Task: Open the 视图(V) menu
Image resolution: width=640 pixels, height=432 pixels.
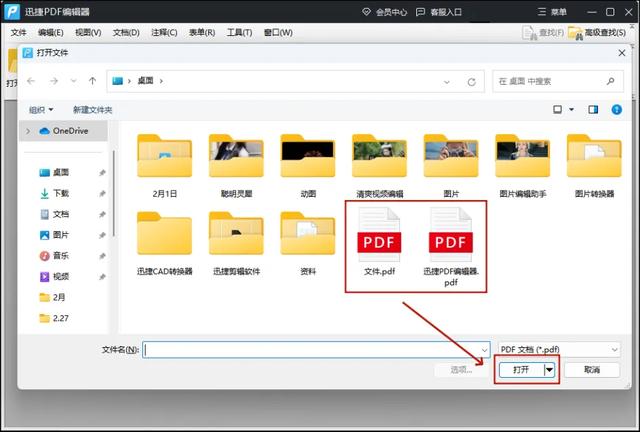Action: pos(88,33)
